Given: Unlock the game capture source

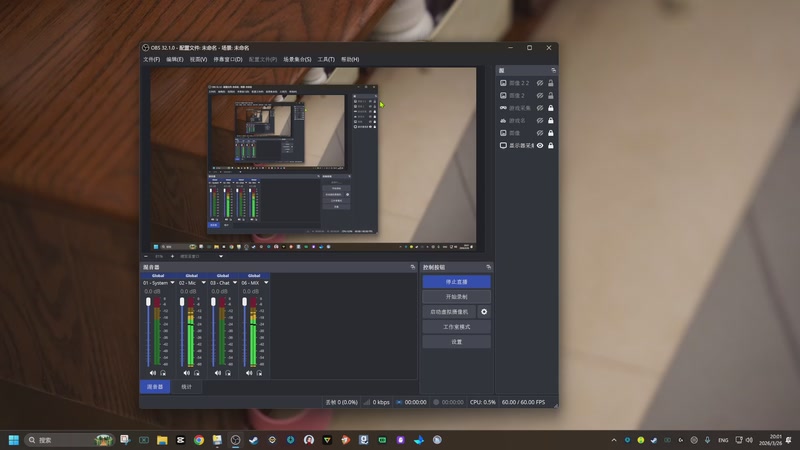Looking at the screenshot, I should [x=551, y=108].
